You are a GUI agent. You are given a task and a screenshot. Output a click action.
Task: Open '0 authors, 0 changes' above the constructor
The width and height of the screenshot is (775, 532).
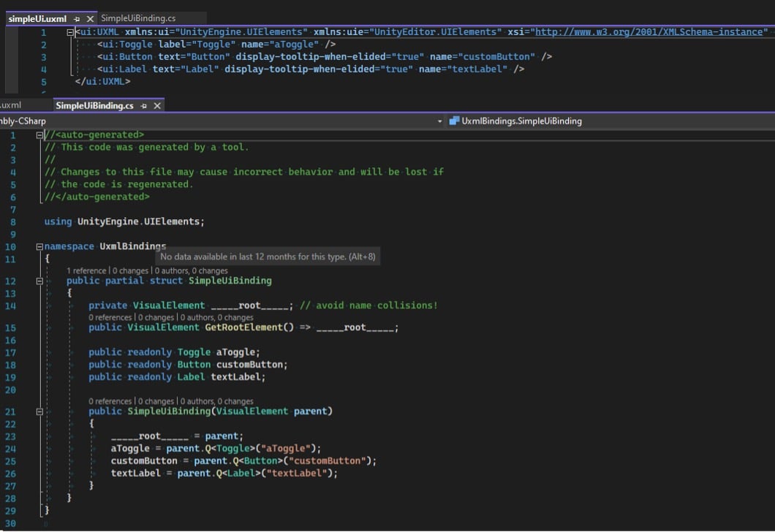point(217,402)
